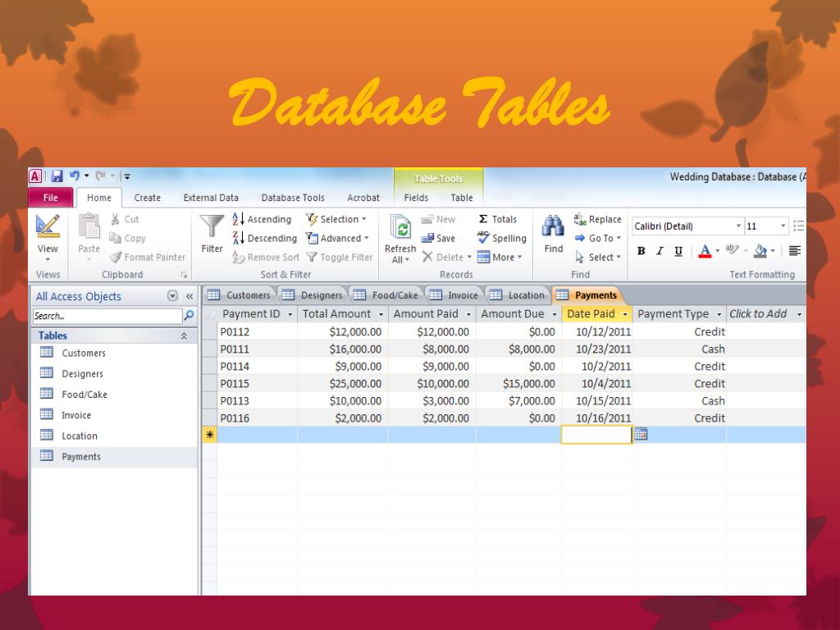
Task: Click the navigation pane Search box
Action: 107,316
